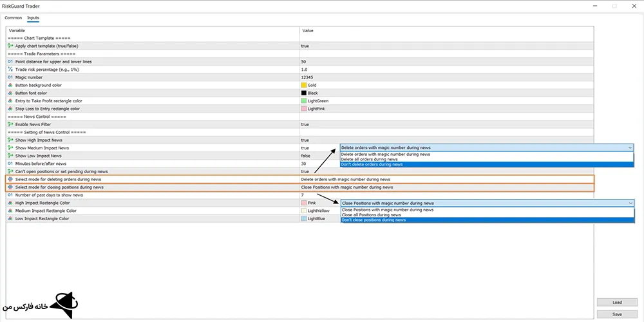Click the number of past days value 7
Viewport: 644px width, 322px height.
(302, 195)
